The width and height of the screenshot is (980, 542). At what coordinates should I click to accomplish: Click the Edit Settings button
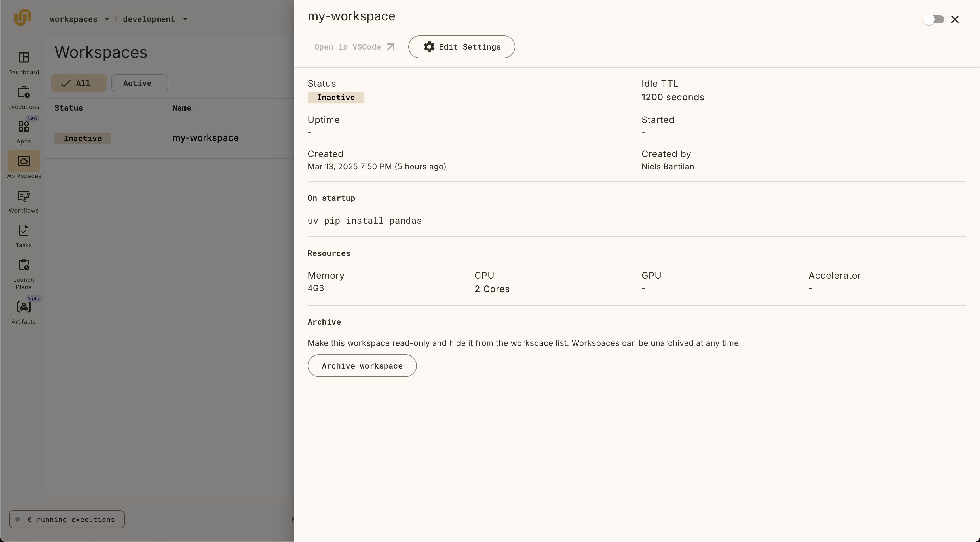[x=461, y=47]
